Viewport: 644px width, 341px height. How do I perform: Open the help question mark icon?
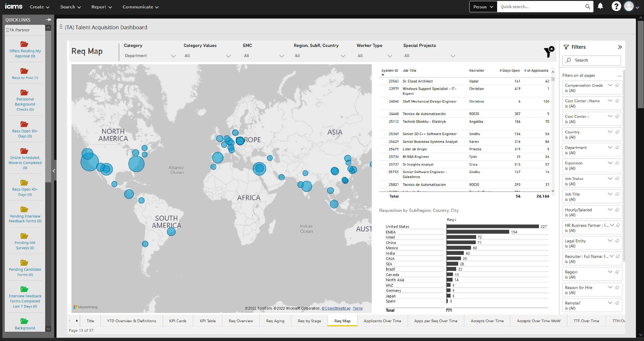616,6
